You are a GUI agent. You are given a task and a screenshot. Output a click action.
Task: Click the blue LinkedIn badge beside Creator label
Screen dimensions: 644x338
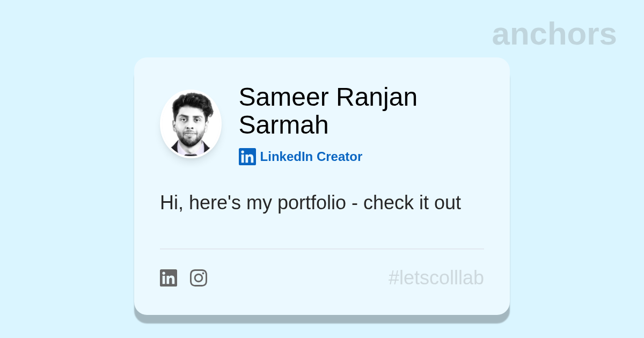(247, 157)
